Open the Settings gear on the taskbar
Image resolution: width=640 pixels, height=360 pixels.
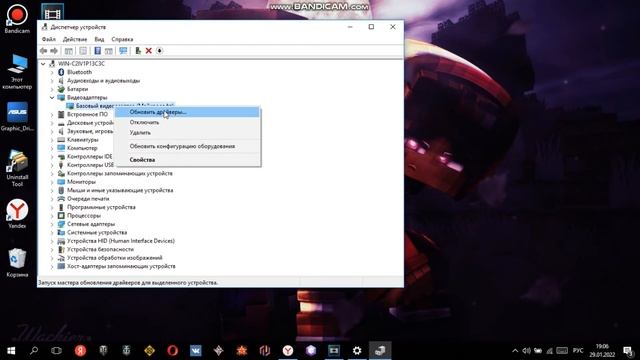(x=357, y=351)
